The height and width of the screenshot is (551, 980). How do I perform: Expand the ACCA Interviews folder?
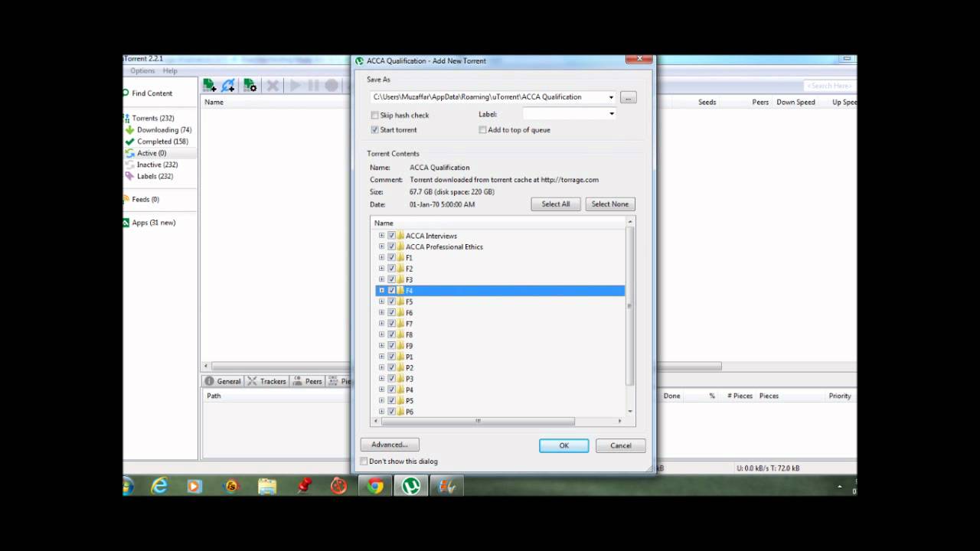pyautogui.click(x=381, y=236)
